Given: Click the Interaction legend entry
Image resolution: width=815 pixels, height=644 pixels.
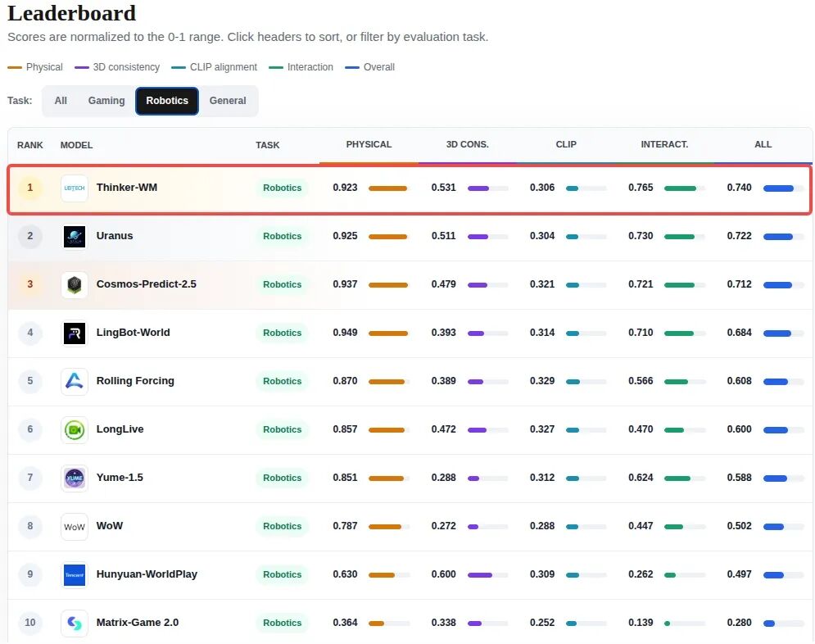Looking at the screenshot, I should click(301, 67).
